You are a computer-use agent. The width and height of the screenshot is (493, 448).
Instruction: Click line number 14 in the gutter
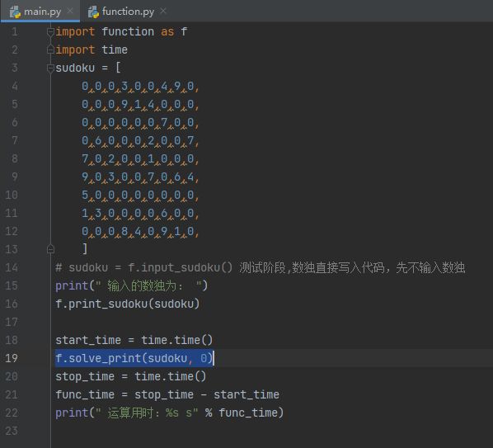(x=12, y=267)
